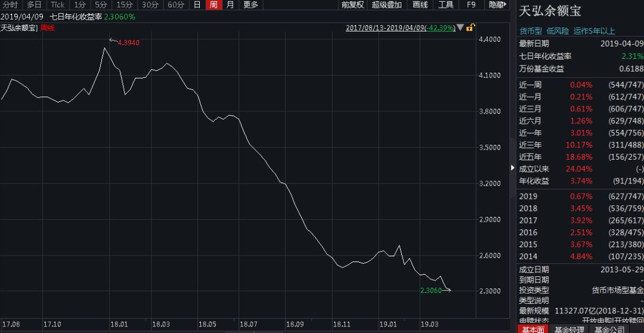Click the 近五年 18.68% return

579,157
